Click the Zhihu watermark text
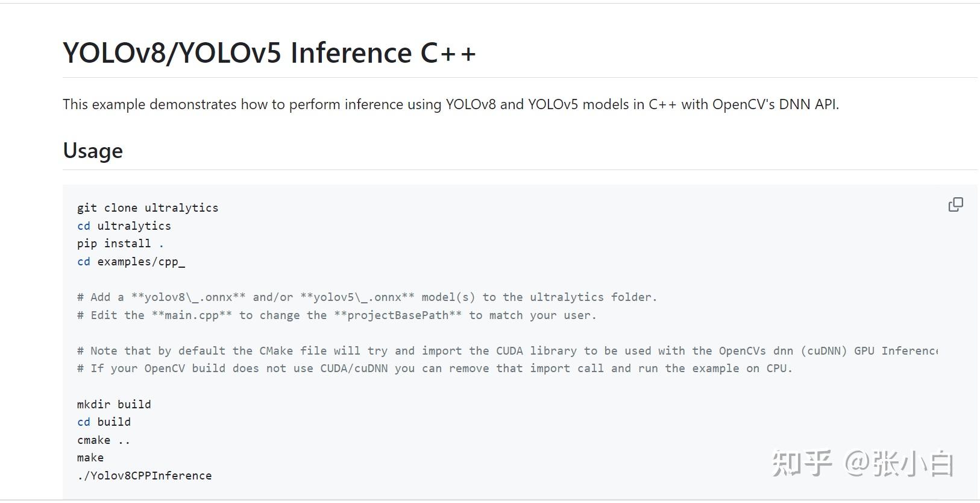Image resolution: width=980 pixels, height=503 pixels. (x=862, y=464)
